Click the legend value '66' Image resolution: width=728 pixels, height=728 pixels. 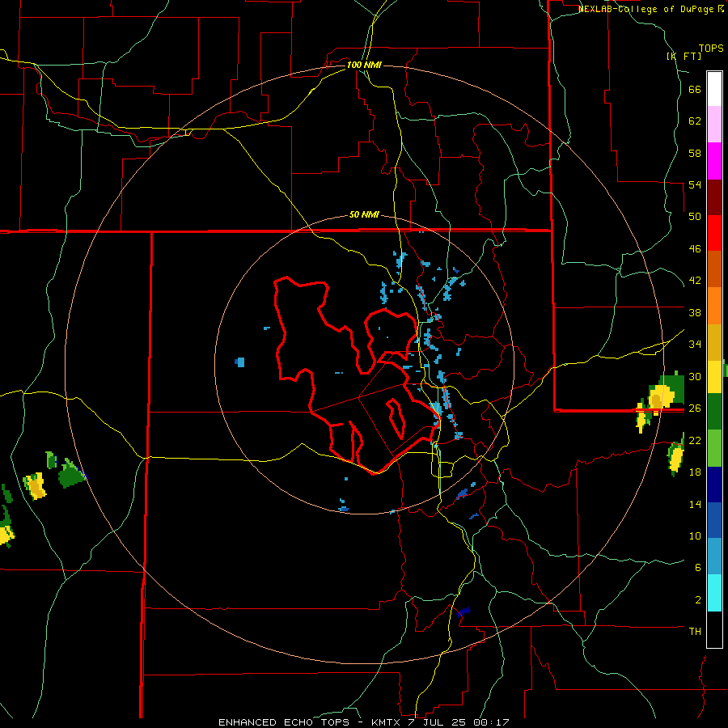[x=695, y=90]
